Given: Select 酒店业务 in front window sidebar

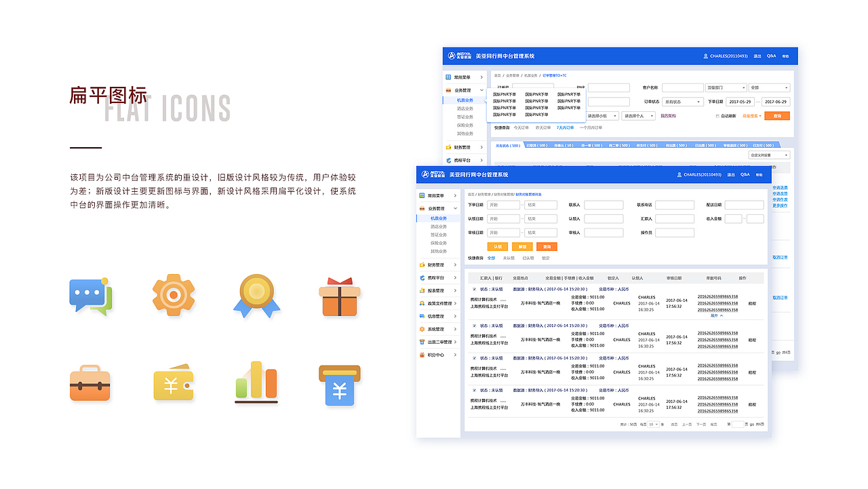Looking at the screenshot, I should tap(438, 227).
